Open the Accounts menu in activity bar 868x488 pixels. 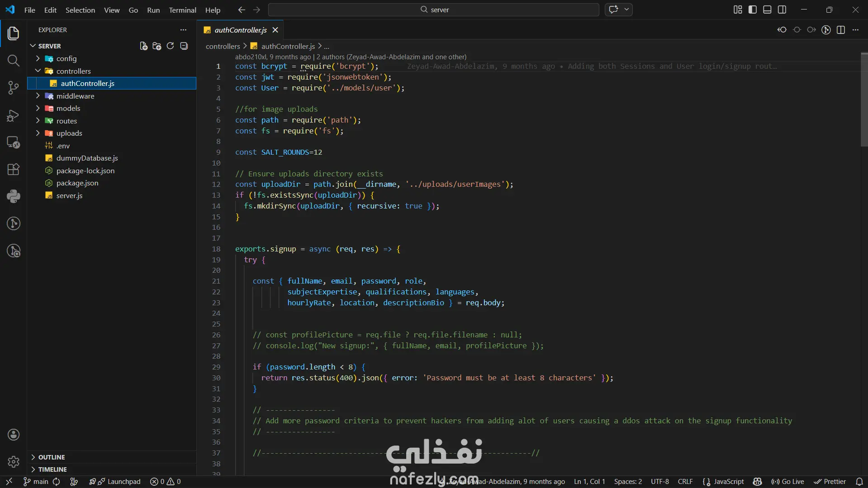coord(14,435)
